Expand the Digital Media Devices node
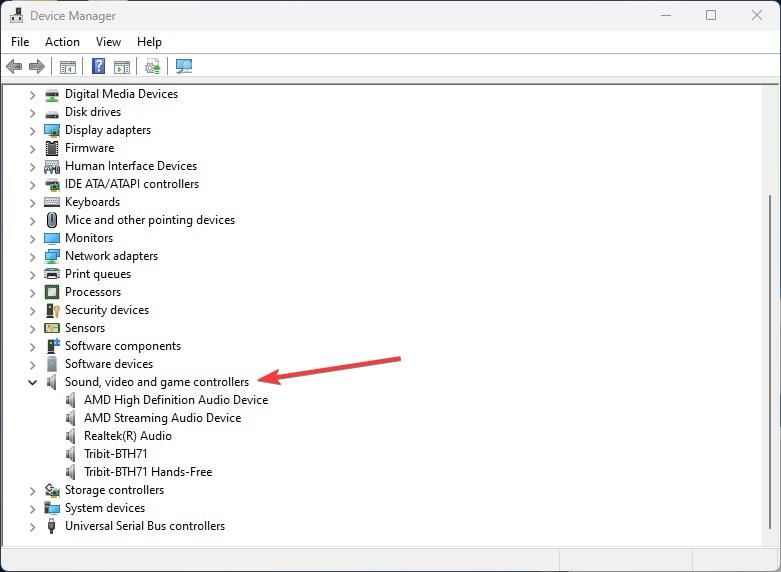Screen dimensions: 781x572 [32, 95]
